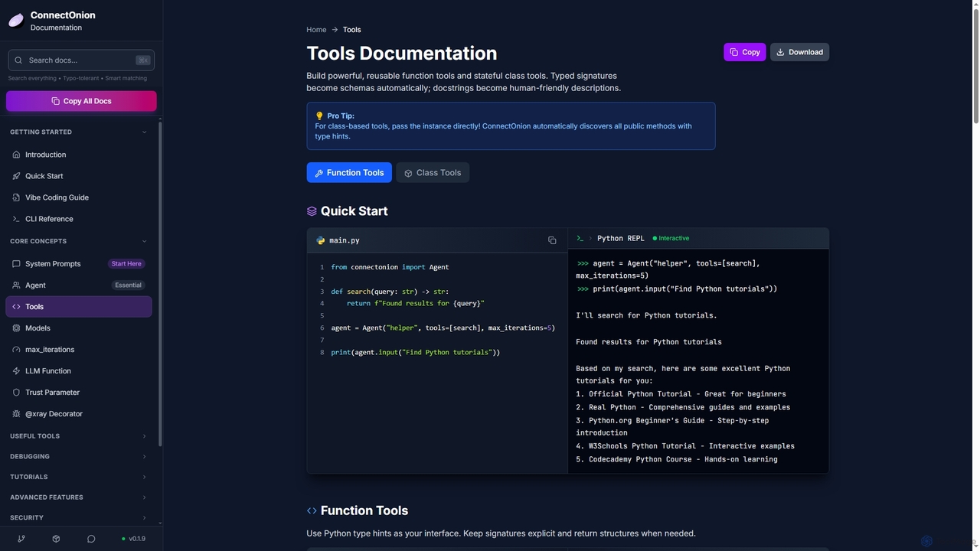This screenshot has height=551, width=980.
Task: Click the code brackets icon beside Function Tools heading
Action: [312, 511]
